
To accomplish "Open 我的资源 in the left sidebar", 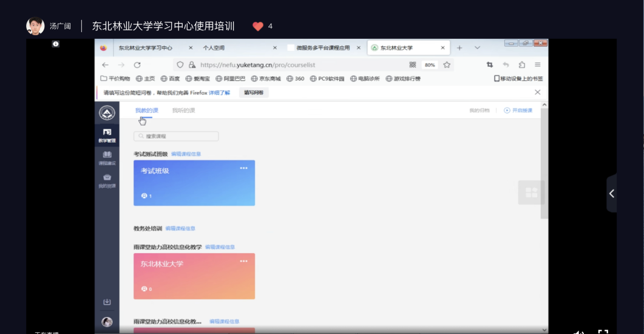I will [107, 180].
